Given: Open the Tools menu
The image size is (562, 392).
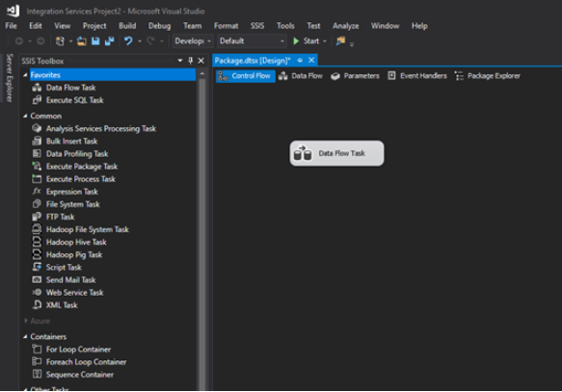Looking at the screenshot, I should coord(285,26).
